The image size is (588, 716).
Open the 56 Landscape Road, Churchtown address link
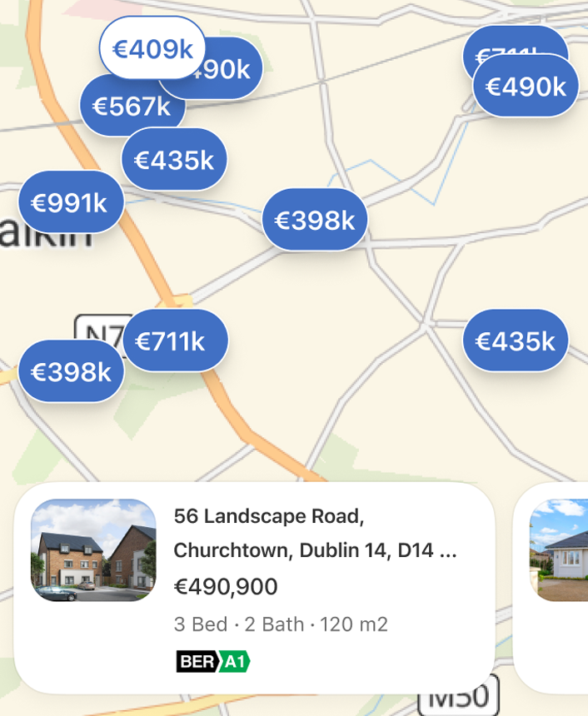(x=315, y=533)
